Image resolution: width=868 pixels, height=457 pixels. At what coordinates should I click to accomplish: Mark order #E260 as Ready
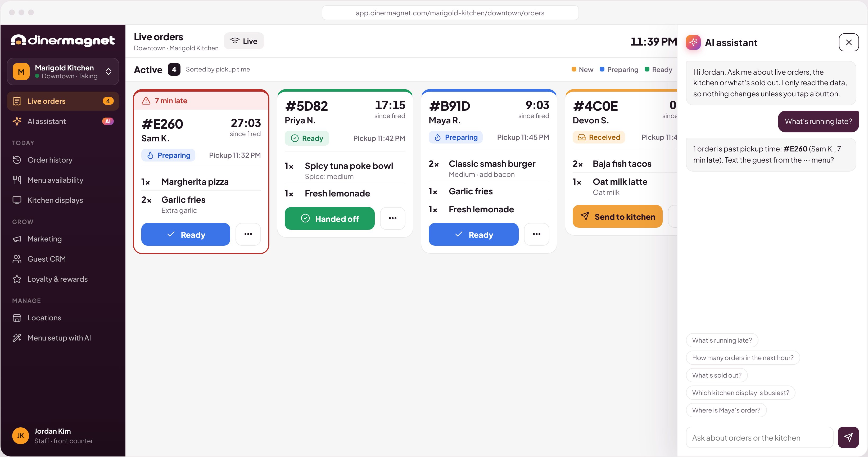tap(186, 234)
